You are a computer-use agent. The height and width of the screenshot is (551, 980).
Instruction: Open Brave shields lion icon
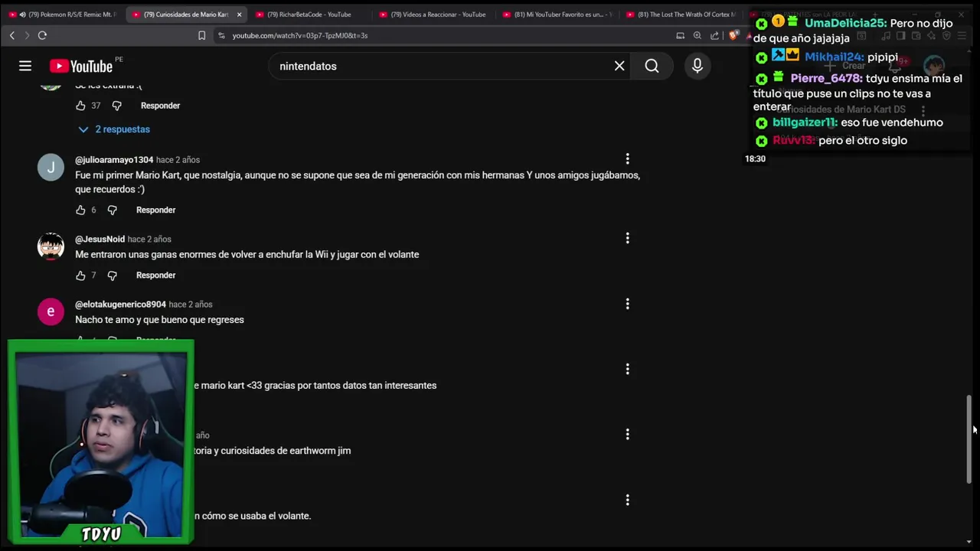point(733,35)
